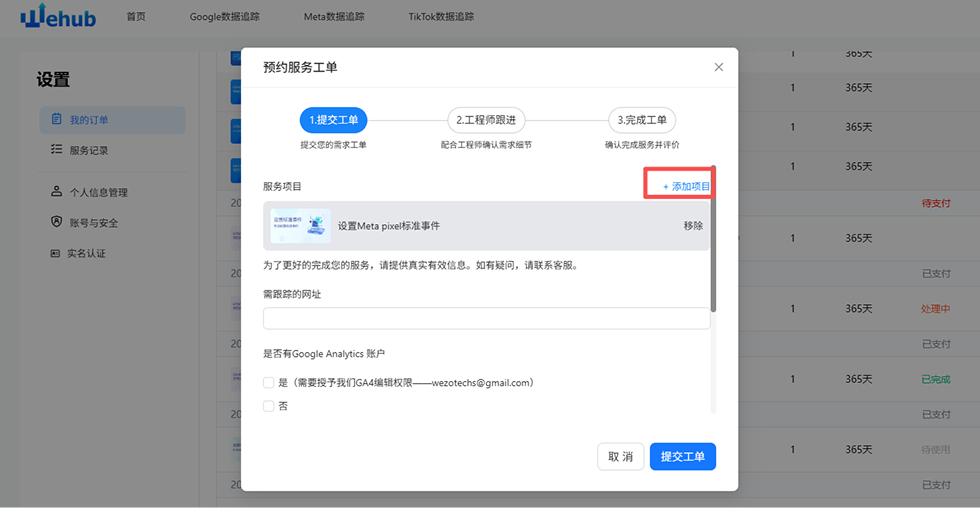Viewport: 980px width, 508px height.
Task: Check the 否 Google Analytics checkbox
Action: [x=268, y=406]
